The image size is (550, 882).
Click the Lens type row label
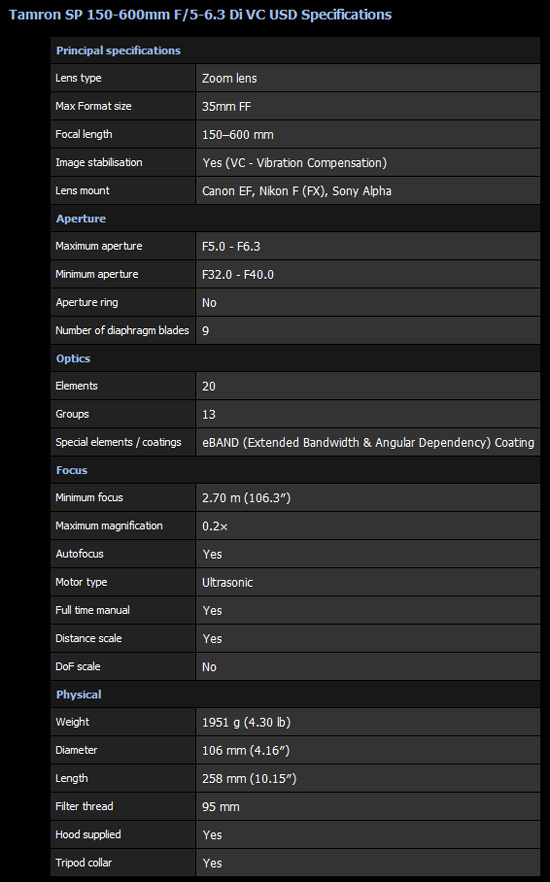pos(78,78)
